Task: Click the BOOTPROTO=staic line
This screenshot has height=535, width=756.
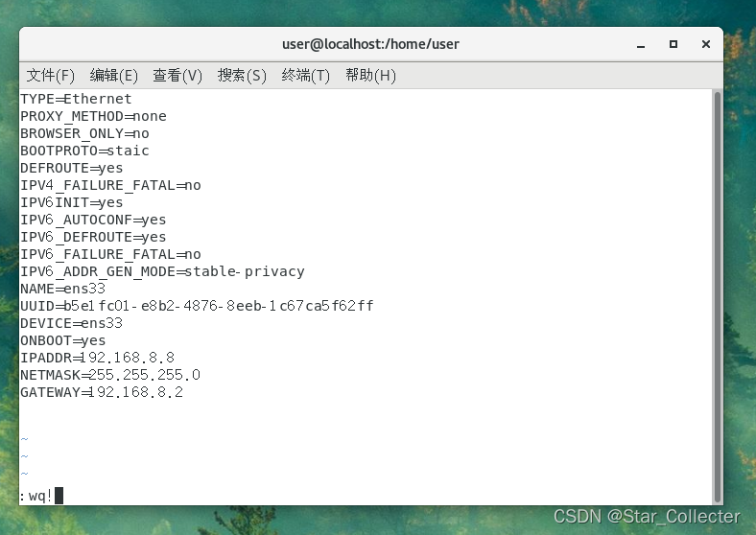Action: click(x=84, y=151)
